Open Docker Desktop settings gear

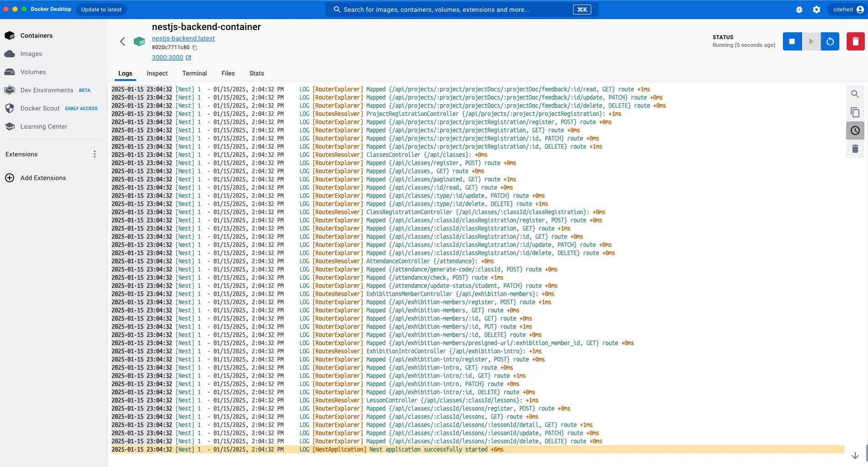click(x=817, y=10)
